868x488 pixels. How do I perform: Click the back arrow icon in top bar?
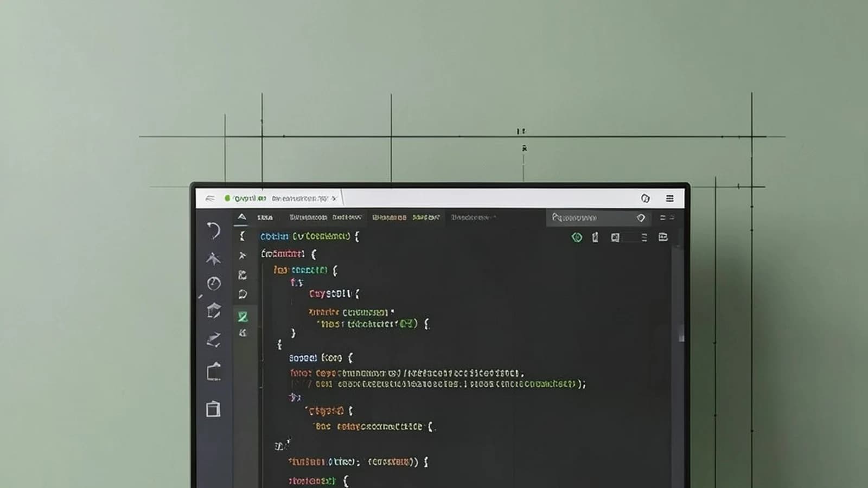pyautogui.click(x=210, y=198)
